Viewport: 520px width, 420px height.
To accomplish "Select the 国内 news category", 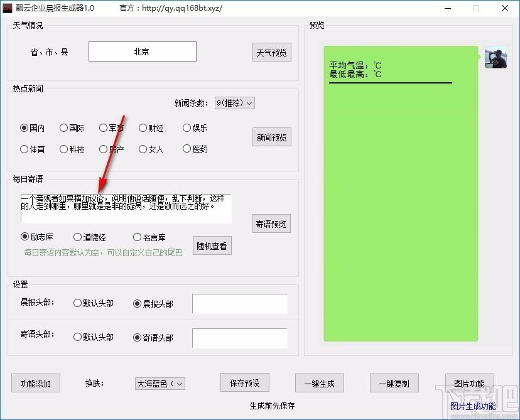I will tap(32, 128).
